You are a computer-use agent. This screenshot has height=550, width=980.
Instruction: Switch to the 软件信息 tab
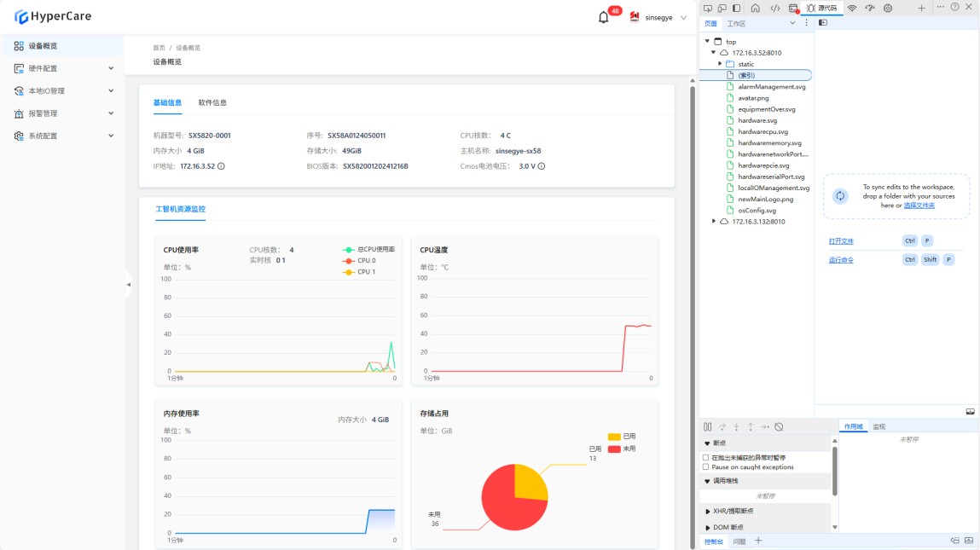point(212,102)
